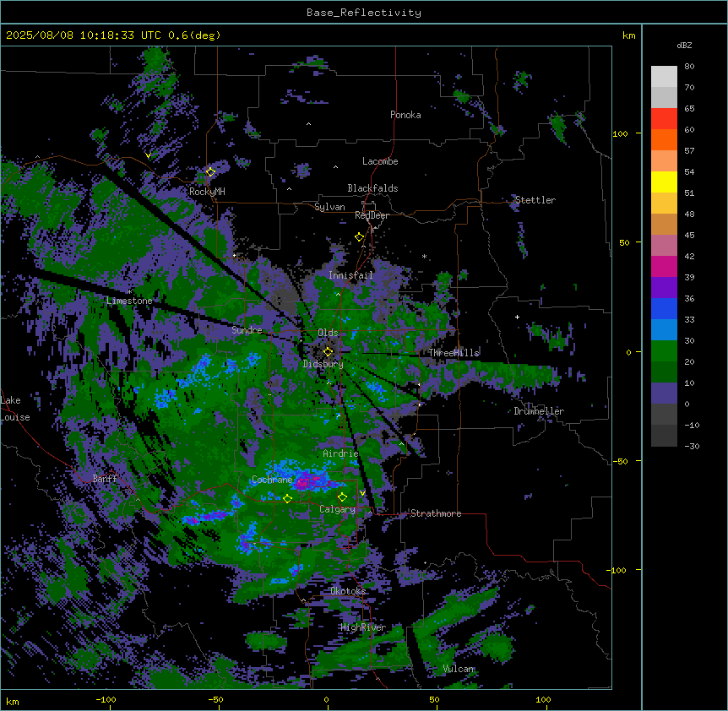Click the dark green 10–20 dBZ swatch

664,372
